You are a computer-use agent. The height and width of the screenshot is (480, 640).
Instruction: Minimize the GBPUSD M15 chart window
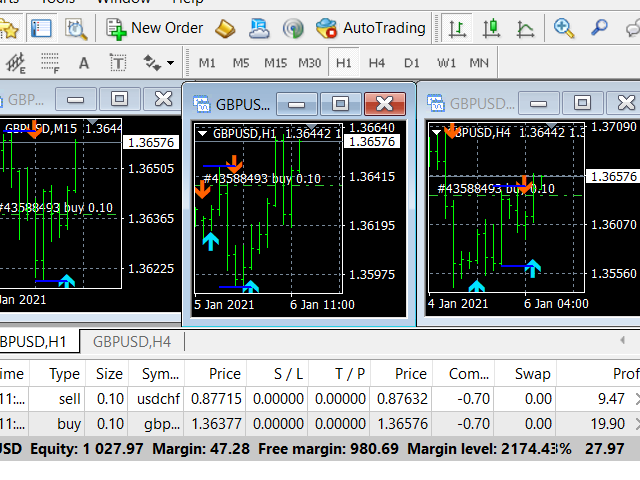(x=76, y=99)
